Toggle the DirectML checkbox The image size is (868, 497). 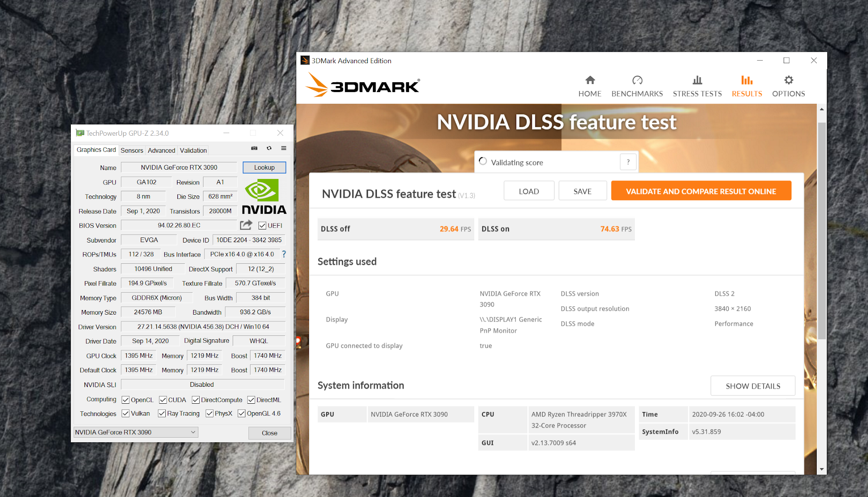[251, 400]
